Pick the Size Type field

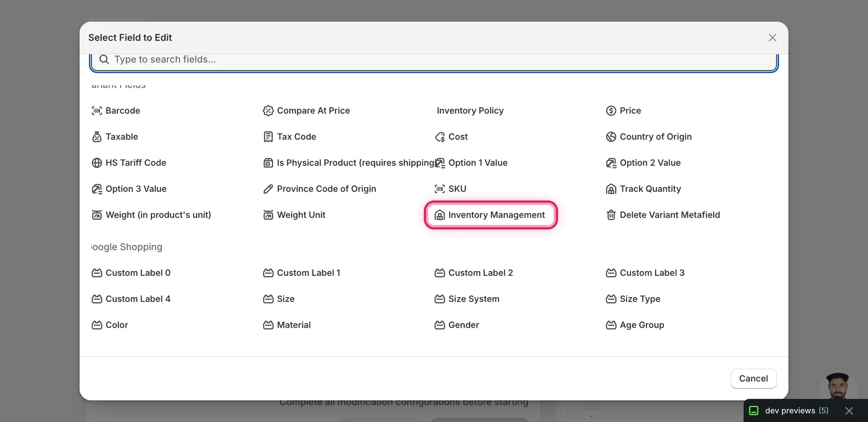tap(633, 299)
